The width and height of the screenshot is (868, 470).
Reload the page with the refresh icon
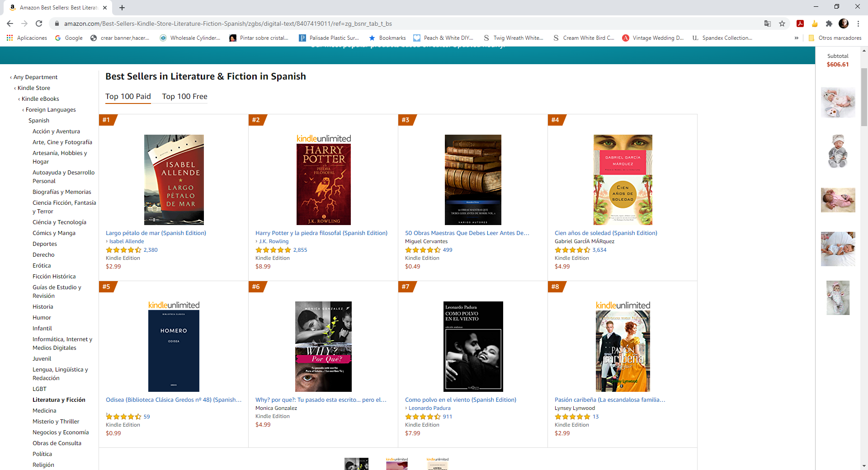click(x=39, y=23)
